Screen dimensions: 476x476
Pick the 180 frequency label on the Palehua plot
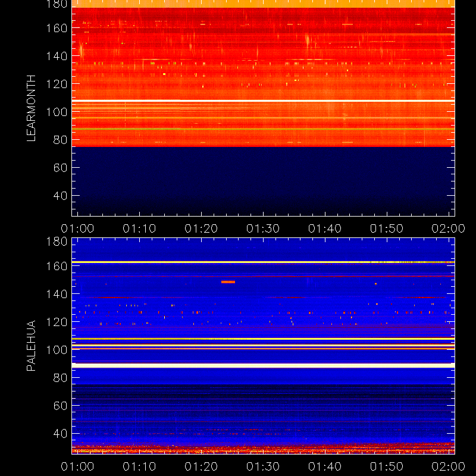(x=57, y=242)
